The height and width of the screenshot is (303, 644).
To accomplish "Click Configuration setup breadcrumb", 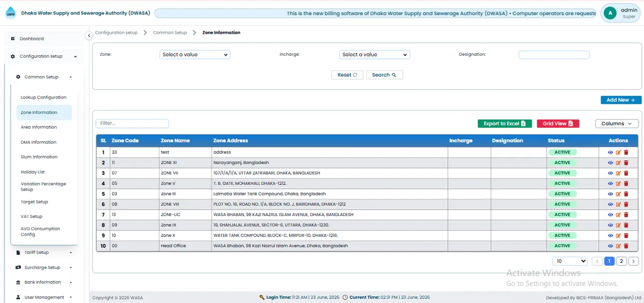I will point(116,33).
